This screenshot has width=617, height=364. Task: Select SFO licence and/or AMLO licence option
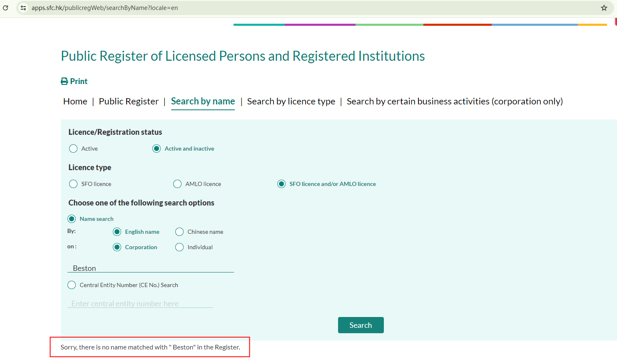point(281,184)
